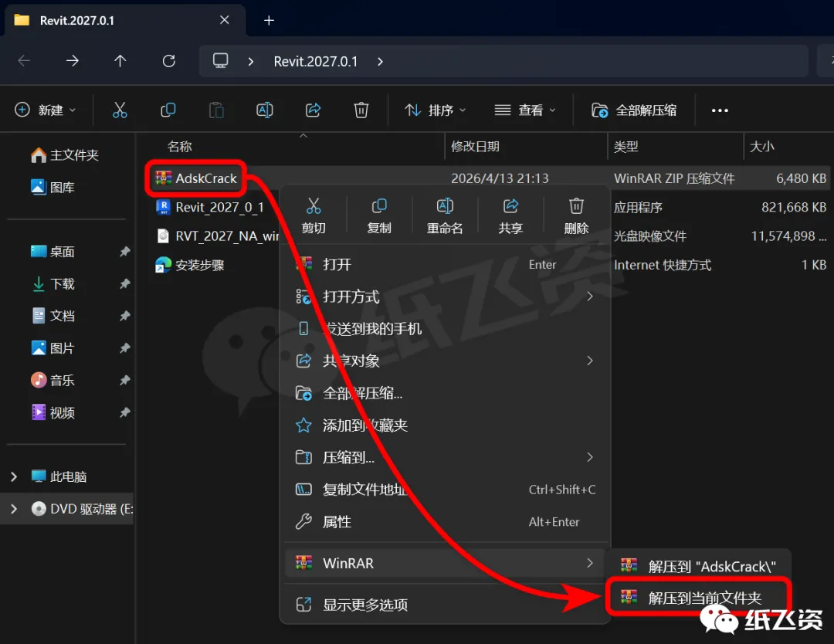Open the 新建 (New) dropdown
834x644 pixels.
(x=46, y=110)
